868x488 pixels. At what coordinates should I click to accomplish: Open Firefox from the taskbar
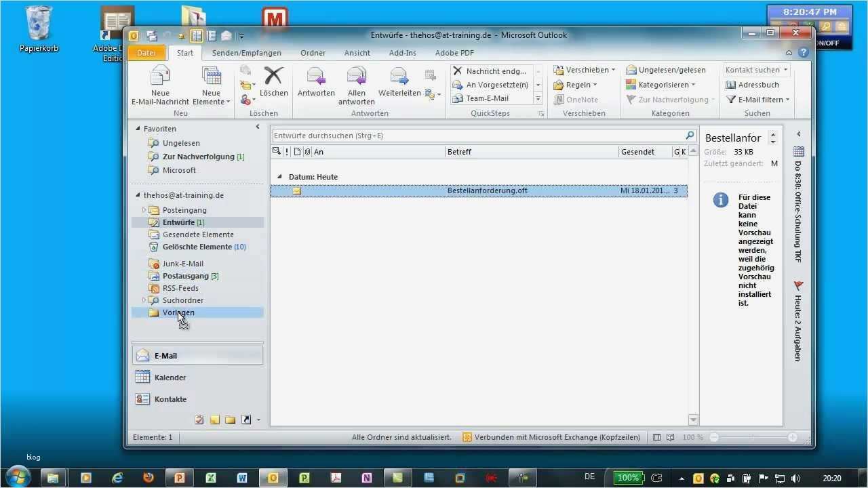pyautogui.click(x=148, y=477)
